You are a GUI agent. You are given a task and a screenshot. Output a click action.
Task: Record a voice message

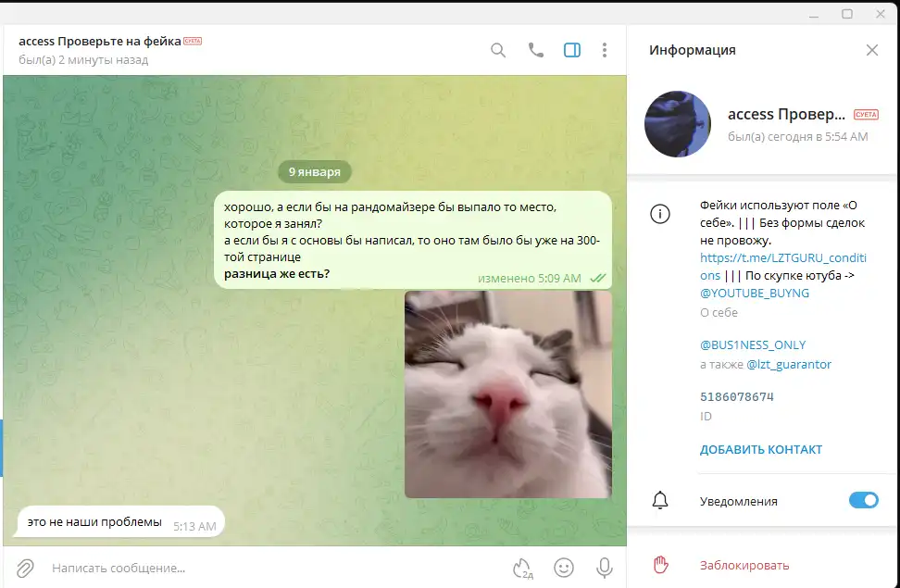pyautogui.click(x=604, y=567)
